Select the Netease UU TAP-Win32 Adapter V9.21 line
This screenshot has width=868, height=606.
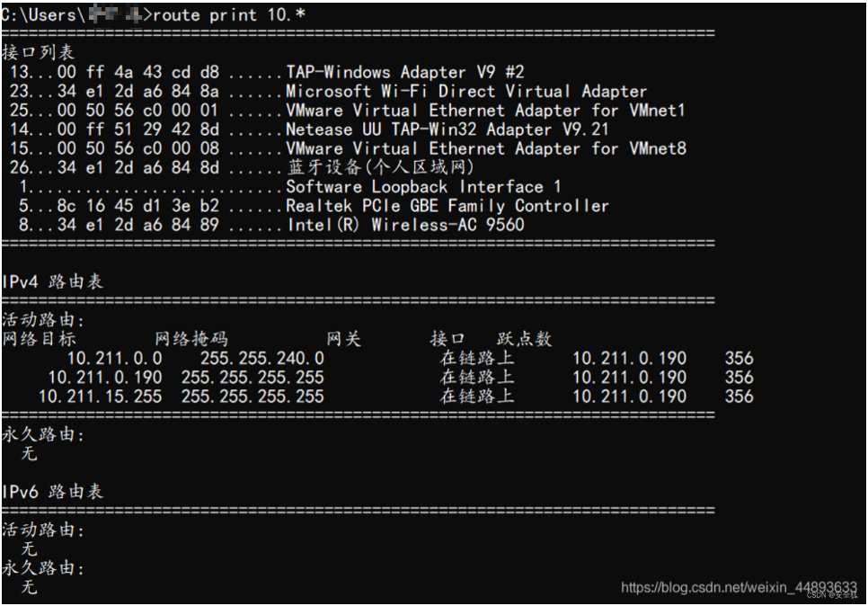coord(309,129)
